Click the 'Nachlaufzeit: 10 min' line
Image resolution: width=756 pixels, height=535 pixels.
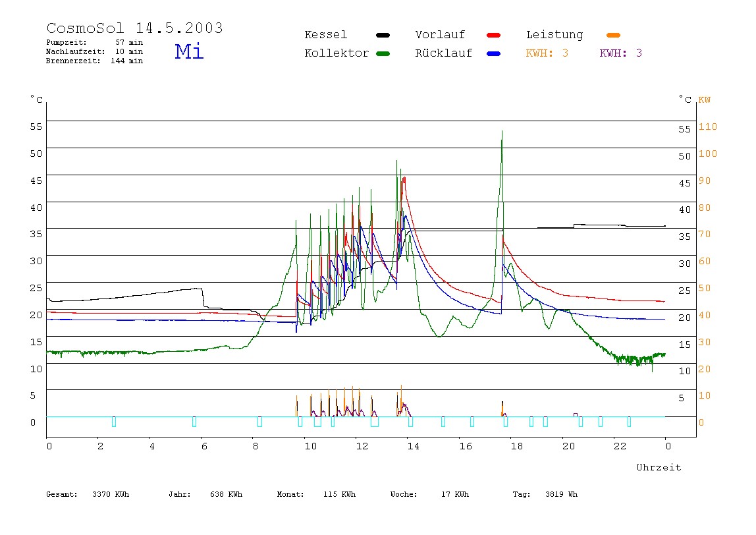[x=95, y=51]
